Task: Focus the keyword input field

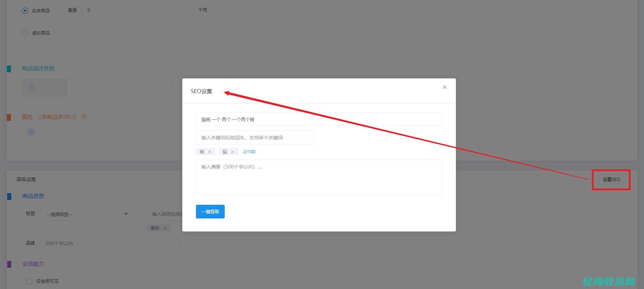Action: (x=255, y=137)
